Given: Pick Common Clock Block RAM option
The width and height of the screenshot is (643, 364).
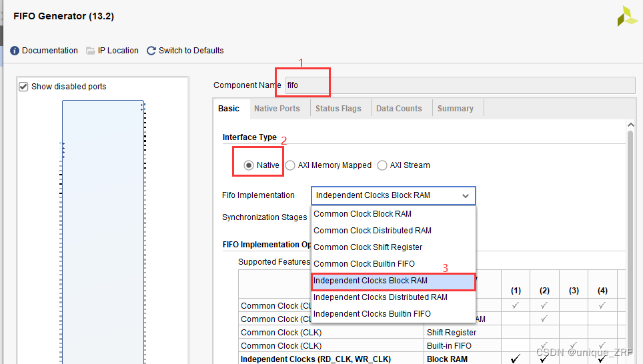Looking at the screenshot, I should point(362,214).
